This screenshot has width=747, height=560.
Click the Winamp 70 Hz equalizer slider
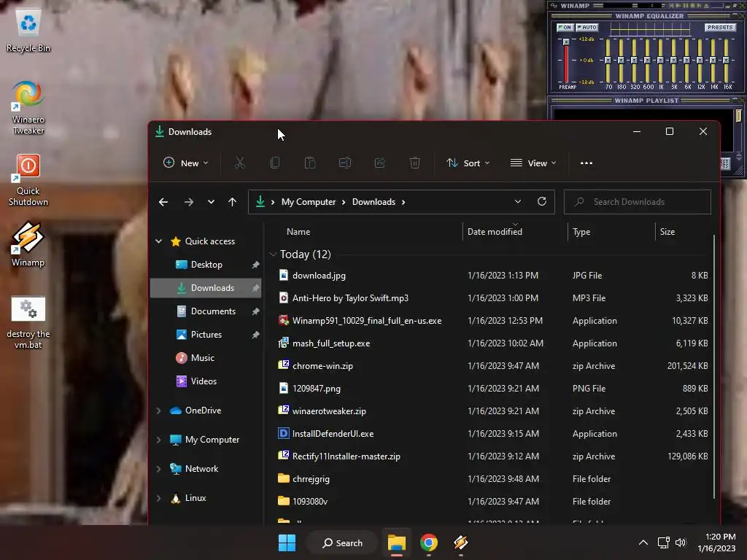tap(608, 61)
